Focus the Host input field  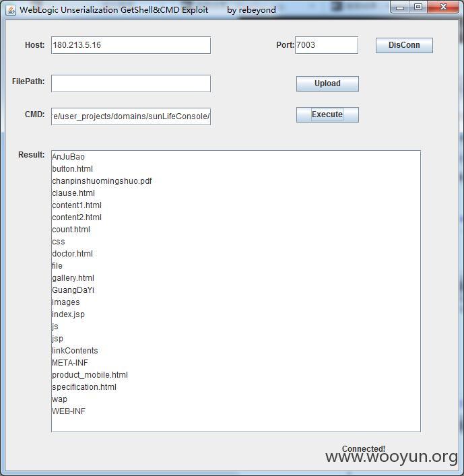click(x=131, y=45)
